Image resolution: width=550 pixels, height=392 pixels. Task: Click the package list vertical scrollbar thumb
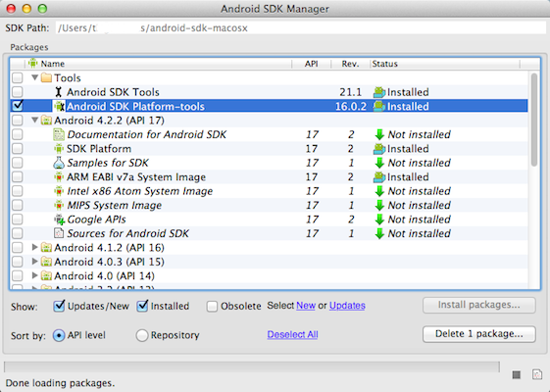point(534,120)
